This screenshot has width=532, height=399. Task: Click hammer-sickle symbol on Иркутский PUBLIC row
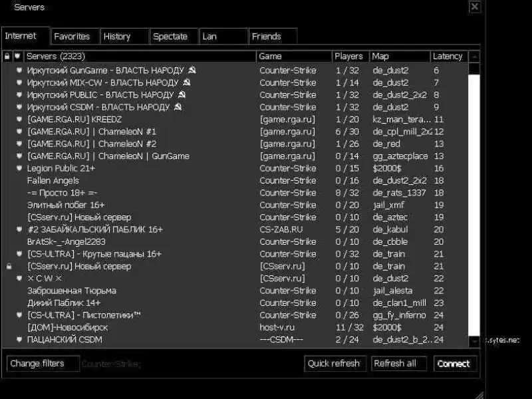point(182,94)
